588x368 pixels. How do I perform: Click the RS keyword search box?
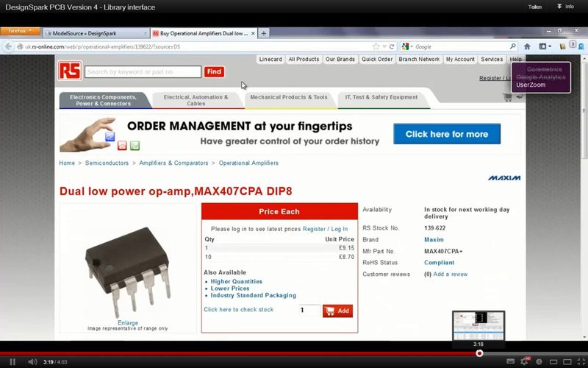pyautogui.click(x=143, y=71)
